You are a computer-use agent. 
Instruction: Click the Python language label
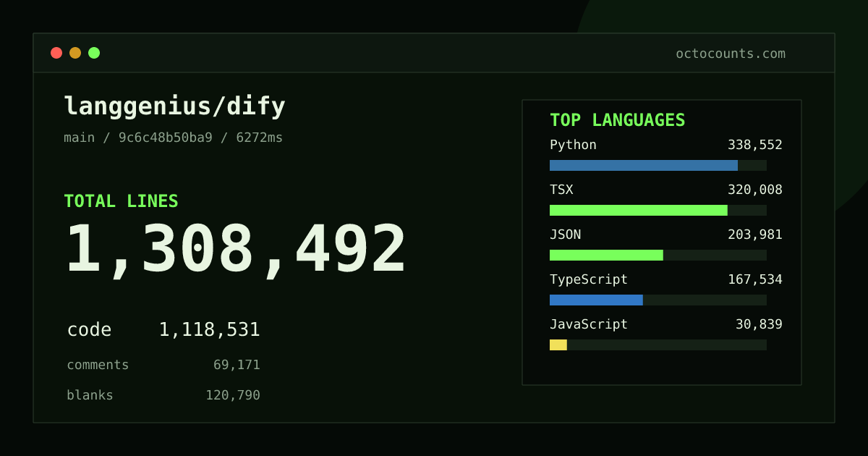click(573, 145)
